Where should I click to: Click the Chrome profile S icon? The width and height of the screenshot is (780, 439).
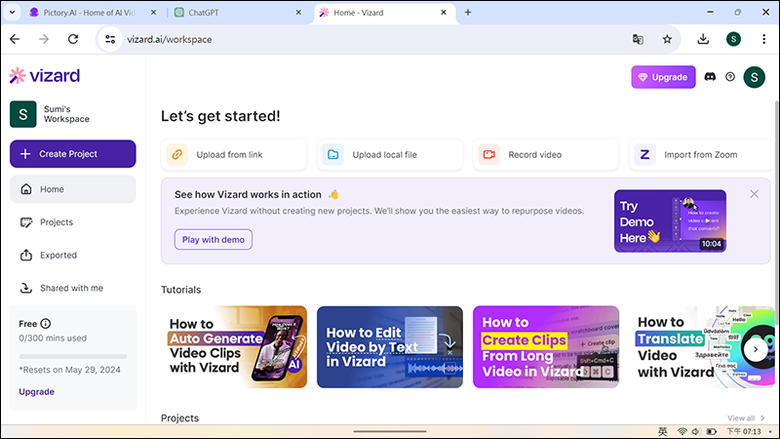tap(733, 39)
